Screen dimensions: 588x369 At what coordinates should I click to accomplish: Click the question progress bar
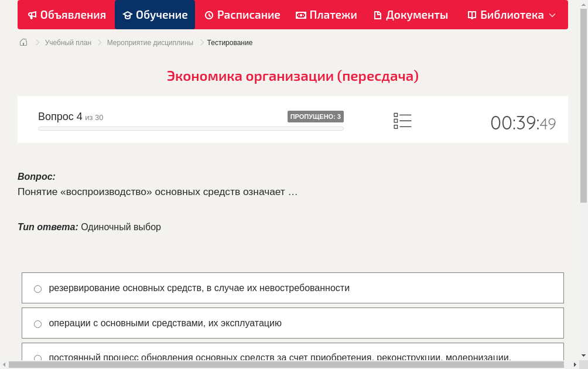click(x=190, y=128)
